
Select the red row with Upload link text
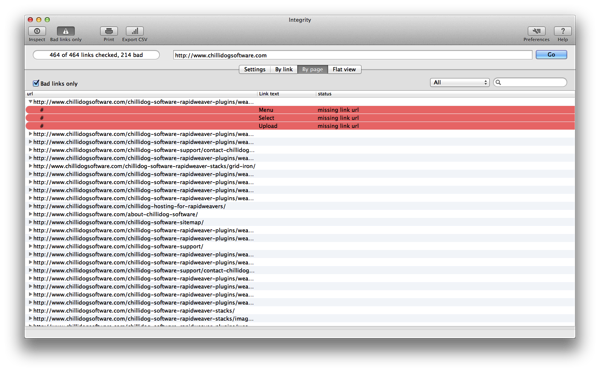[300, 126]
